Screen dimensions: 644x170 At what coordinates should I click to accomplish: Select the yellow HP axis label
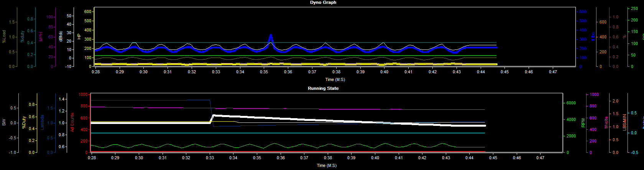pos(79,36)
